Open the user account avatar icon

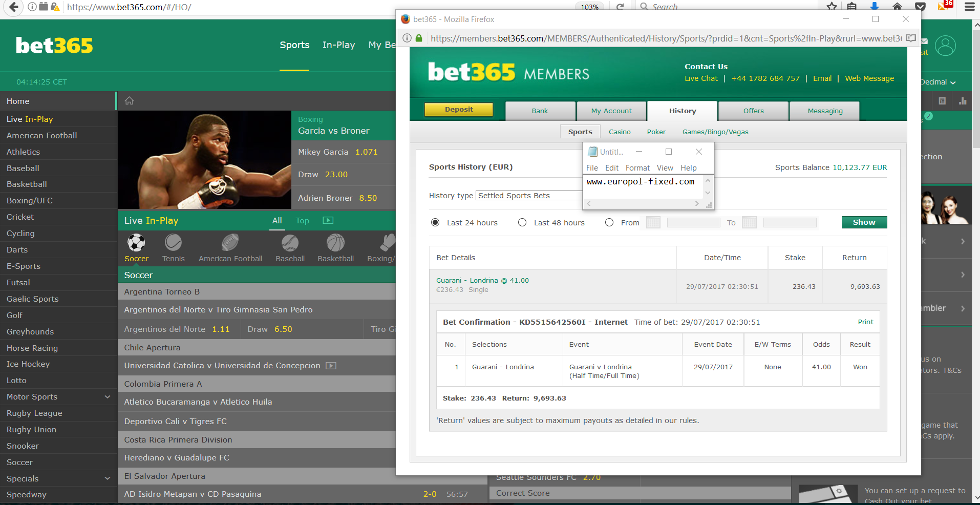(x=945, y=46)
